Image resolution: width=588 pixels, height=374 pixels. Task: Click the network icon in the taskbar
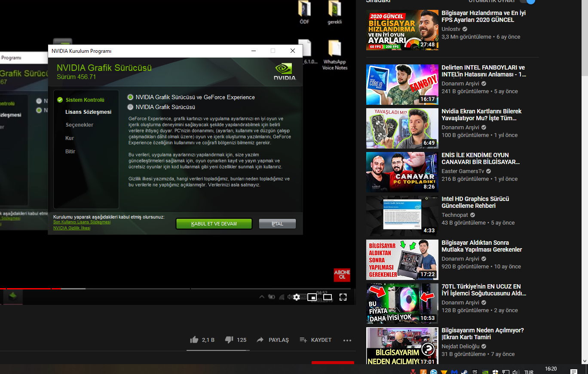(506, 371)
